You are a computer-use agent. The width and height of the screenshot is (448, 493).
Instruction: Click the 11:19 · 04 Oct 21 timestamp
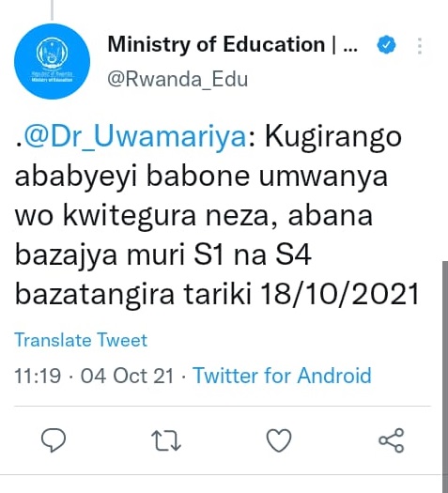(x=94, y=376)
